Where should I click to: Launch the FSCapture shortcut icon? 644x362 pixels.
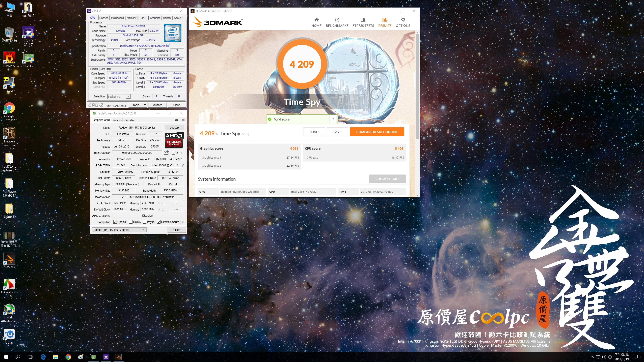[9, 288]
